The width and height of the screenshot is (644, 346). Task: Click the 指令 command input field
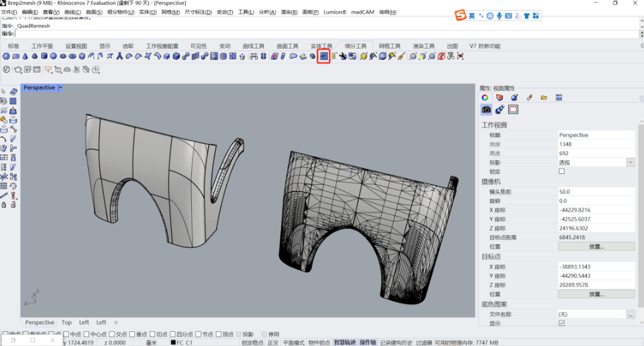pyautogui.click(x=326, y=34)
